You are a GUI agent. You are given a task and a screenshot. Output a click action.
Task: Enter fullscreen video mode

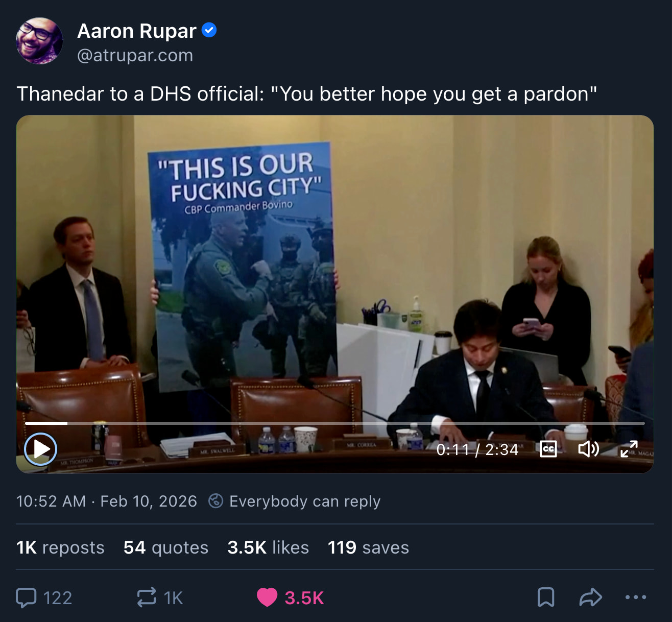click(x=629, y=449)
